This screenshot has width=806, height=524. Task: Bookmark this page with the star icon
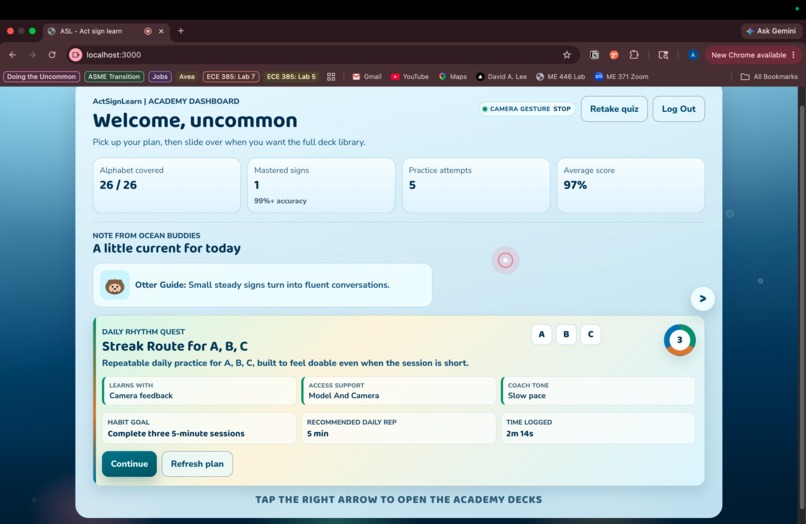click(566, 55)
